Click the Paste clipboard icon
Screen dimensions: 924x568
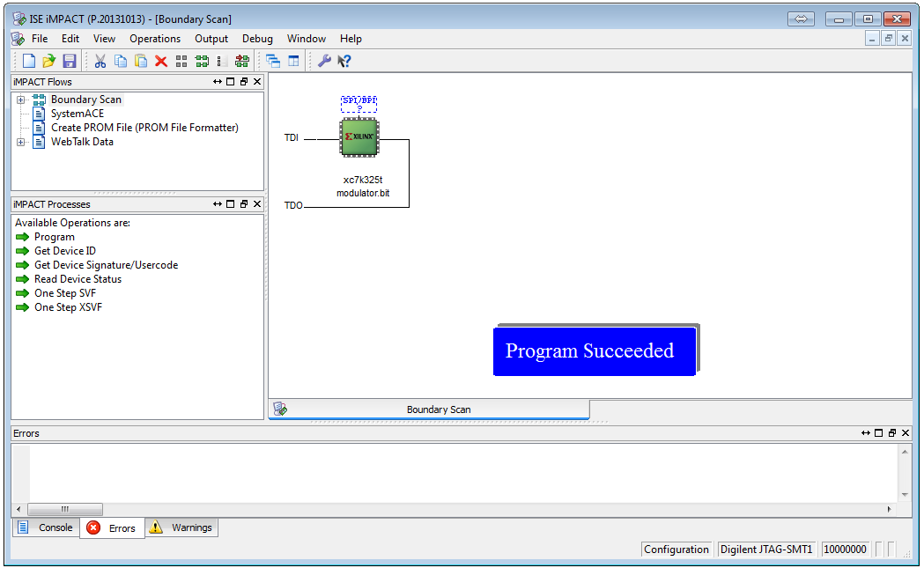(141, 61)
